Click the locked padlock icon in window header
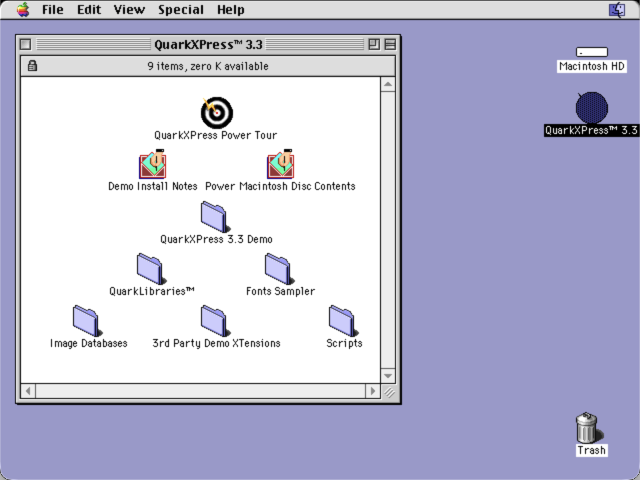Image resolution: width=640 pixels, height=480 pixels. click(x=32, y=66)
